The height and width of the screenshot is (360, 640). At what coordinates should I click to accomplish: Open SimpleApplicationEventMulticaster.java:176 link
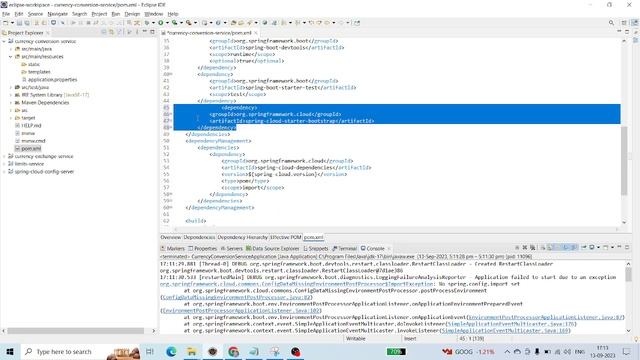pos(511,324)
